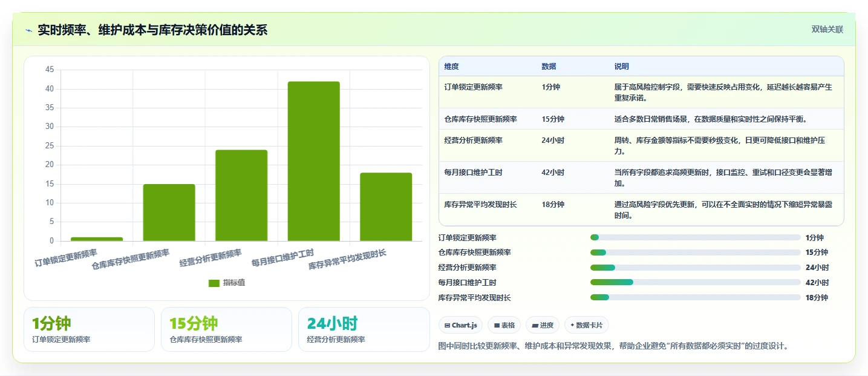868x376 pixels.
Task: Open the 1分钟 订单锁定更新频率 card
Action: coord(89,329)
